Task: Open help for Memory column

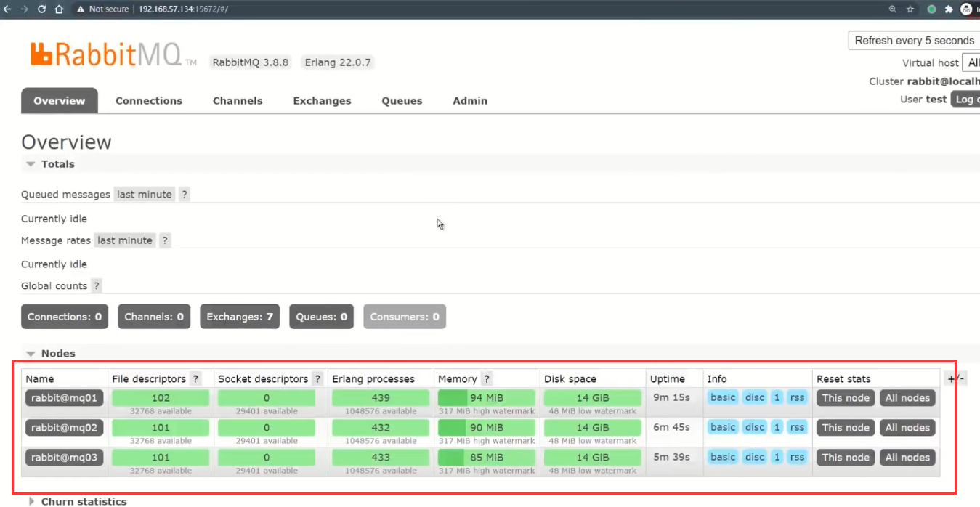Action: 487,379
